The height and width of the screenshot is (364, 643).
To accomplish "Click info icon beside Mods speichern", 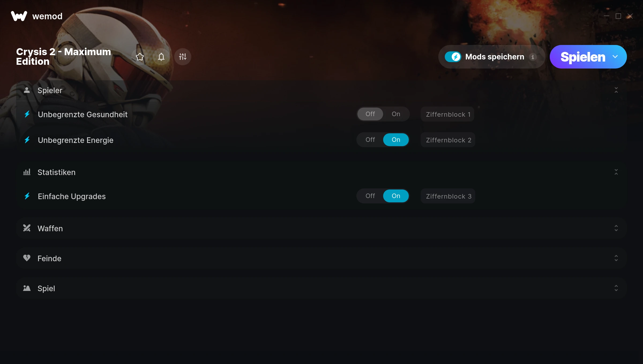I will tap(533, 57).
